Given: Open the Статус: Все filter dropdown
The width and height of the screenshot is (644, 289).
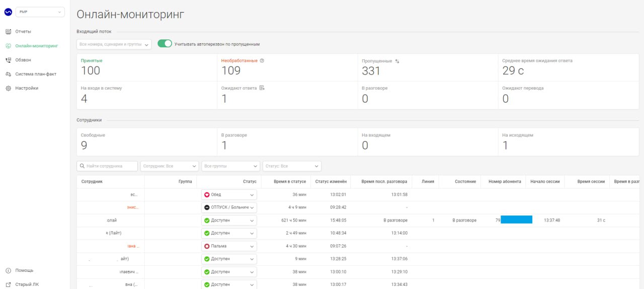Looking at the screenshot, I should point(291,166).
